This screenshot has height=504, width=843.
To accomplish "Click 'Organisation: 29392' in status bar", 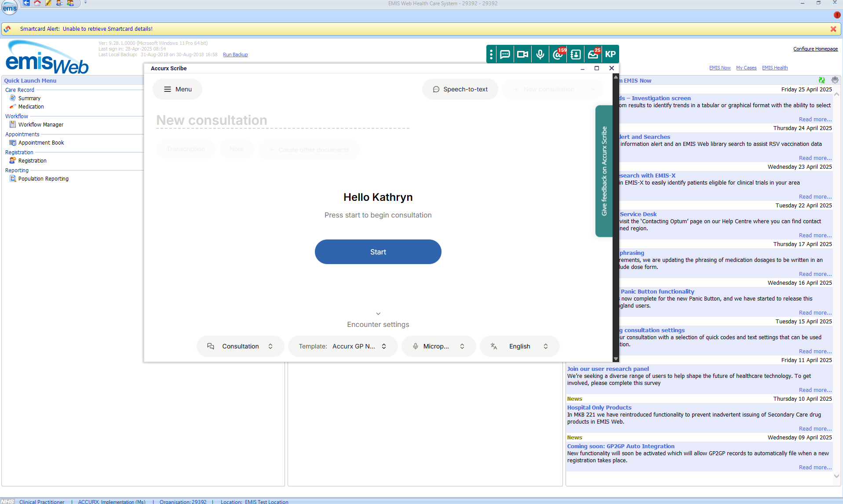I will pyautogui.click(x=182, y=501).
